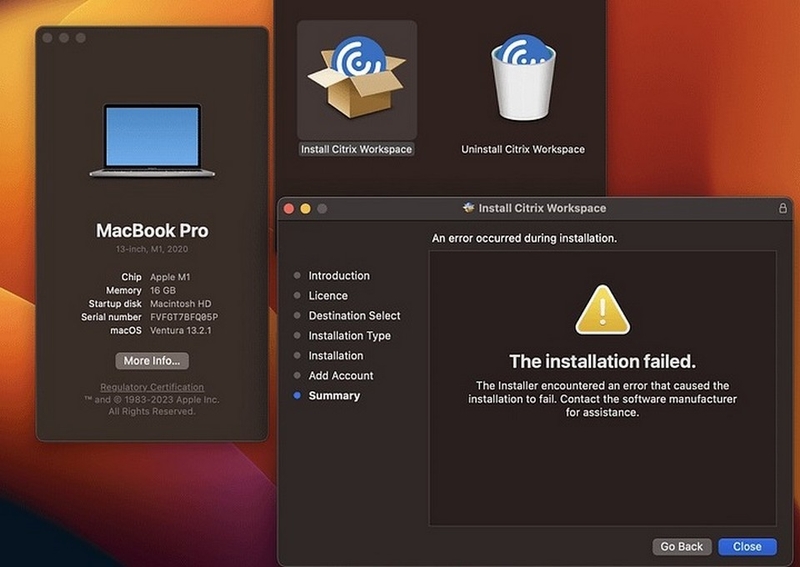Screen dimensions: 800x567
Task: Open the Regulatory Certification link
Action: pyautogui.click(x=152, y=387)
